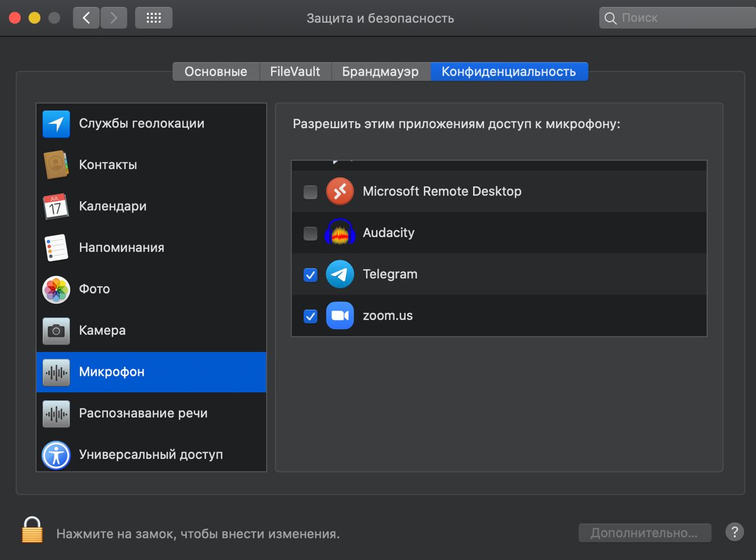Click the Calendar icon in sidebar
This screenshot has height=560, width=756.
coord(56,206)
